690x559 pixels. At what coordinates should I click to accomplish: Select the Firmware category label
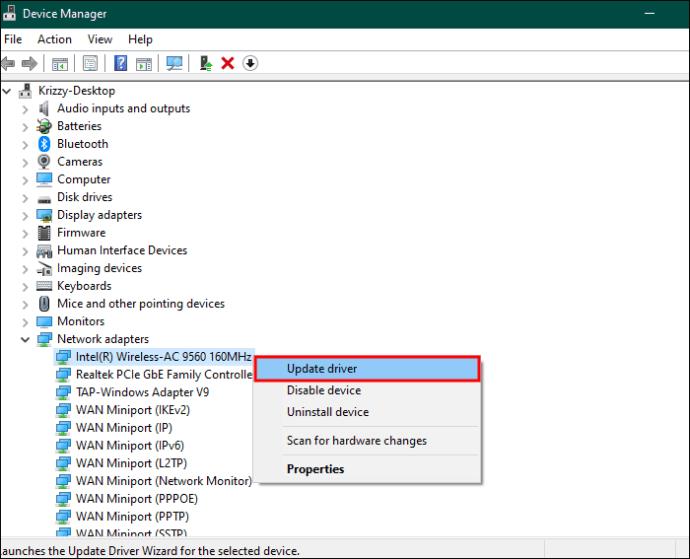pyautogui.click(x=81, y=232)
